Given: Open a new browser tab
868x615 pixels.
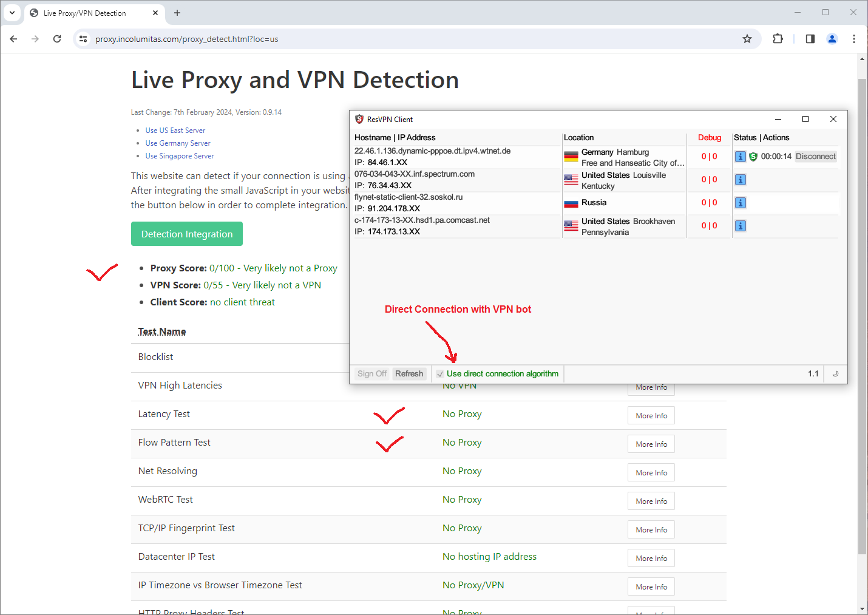Looking at the screenshot, I should tap(177, 13).
